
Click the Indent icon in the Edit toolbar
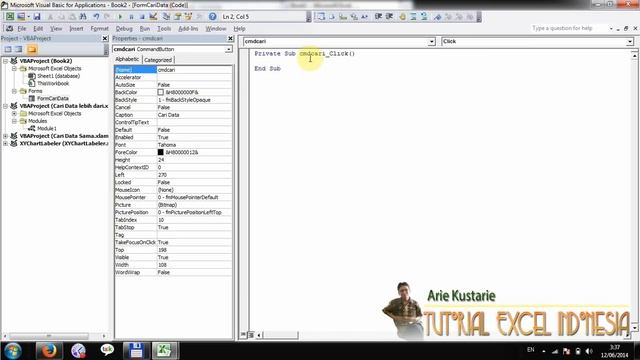[x=378, y=17]
